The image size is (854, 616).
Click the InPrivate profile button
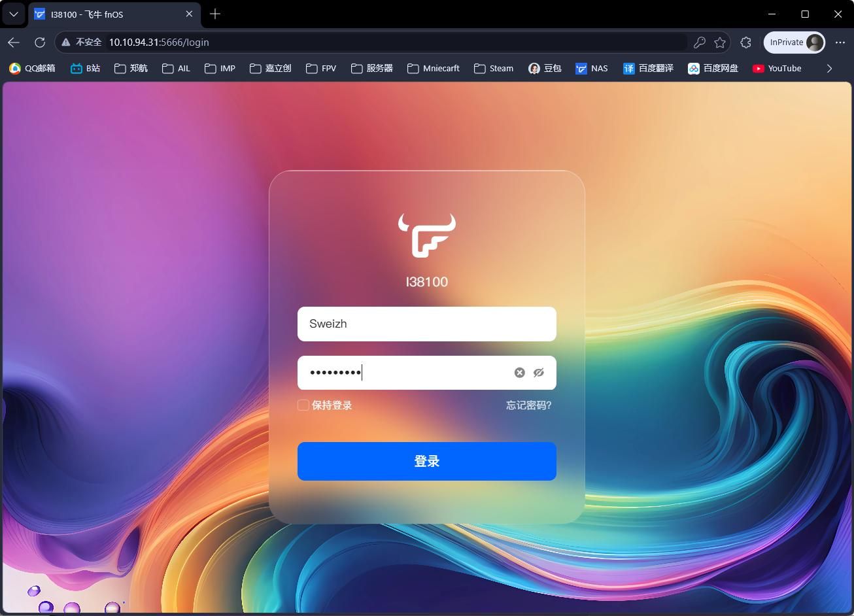click(x=794, y=42)
